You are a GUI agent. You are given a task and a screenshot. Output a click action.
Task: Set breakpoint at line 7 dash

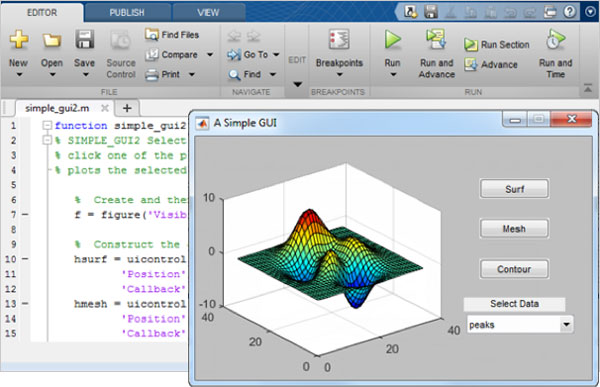pyautogui.click(x=25, y=214)
